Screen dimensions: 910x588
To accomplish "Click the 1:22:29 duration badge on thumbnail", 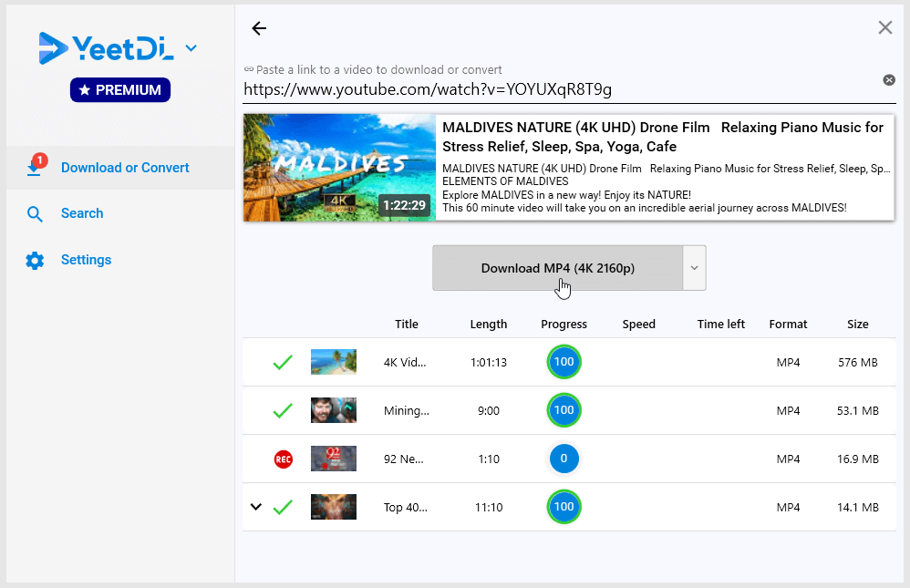I will (x=404, y=205).
